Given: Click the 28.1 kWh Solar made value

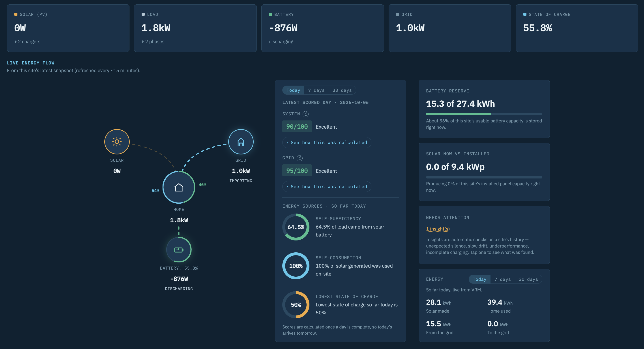Looking at the screenshot, I should pos(438,302).
